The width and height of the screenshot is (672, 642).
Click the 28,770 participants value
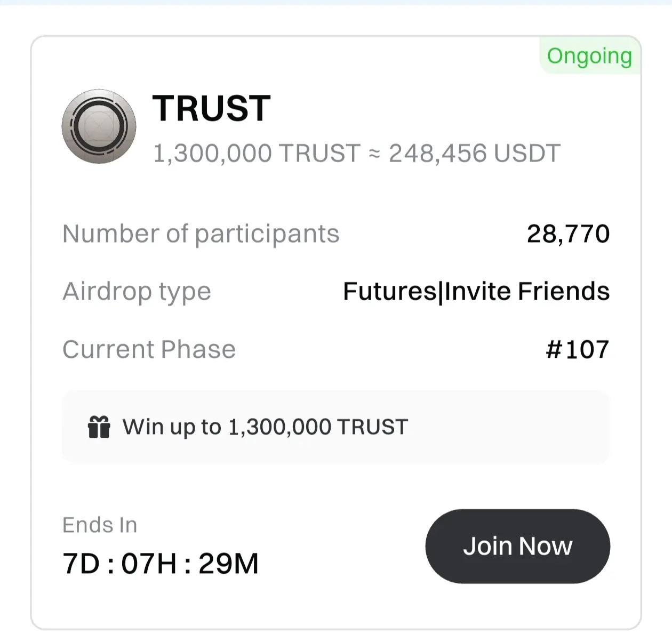click(568, 234)
